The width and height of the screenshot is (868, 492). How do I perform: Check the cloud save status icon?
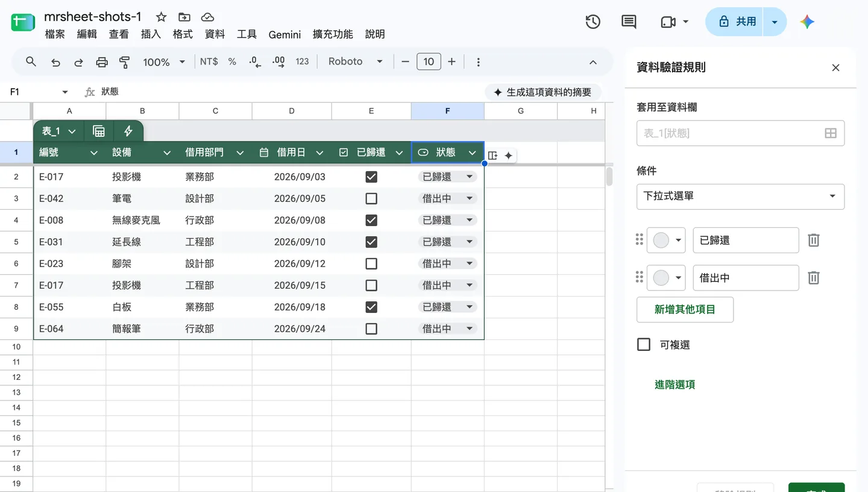(207, 17)
